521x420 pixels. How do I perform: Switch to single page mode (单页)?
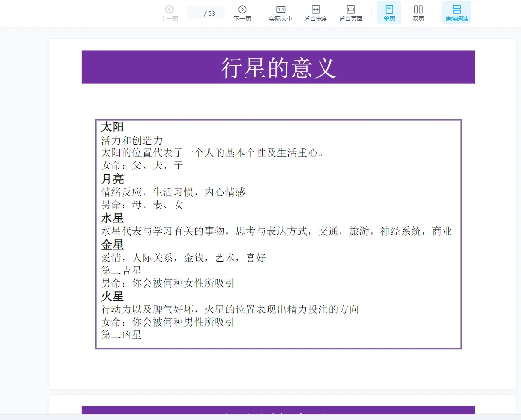point(389,13)
